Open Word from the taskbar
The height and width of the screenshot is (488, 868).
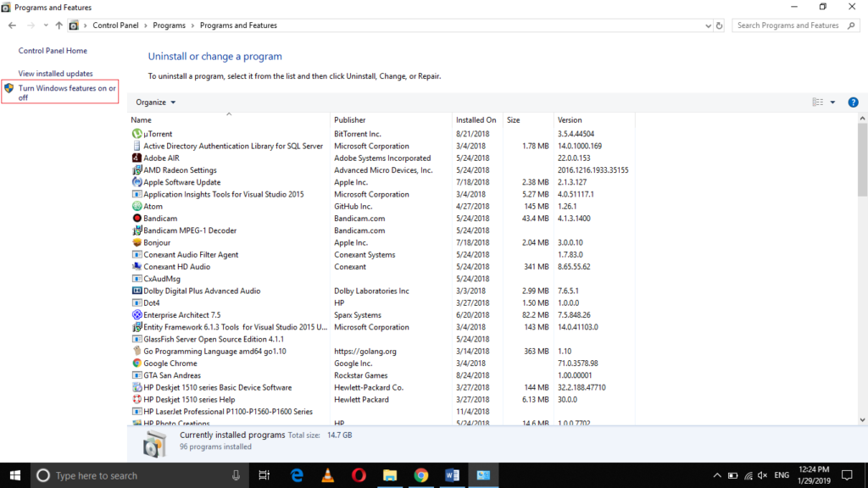click(x=452, y=475)
